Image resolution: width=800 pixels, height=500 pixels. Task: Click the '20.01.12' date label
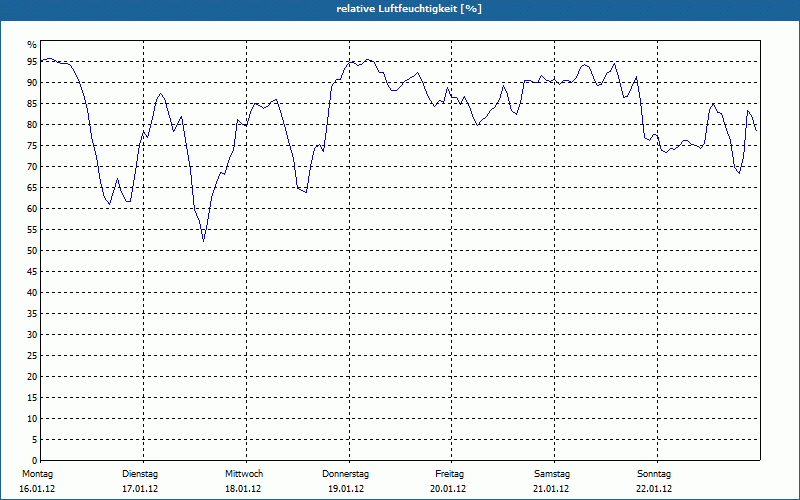point(448,489)
